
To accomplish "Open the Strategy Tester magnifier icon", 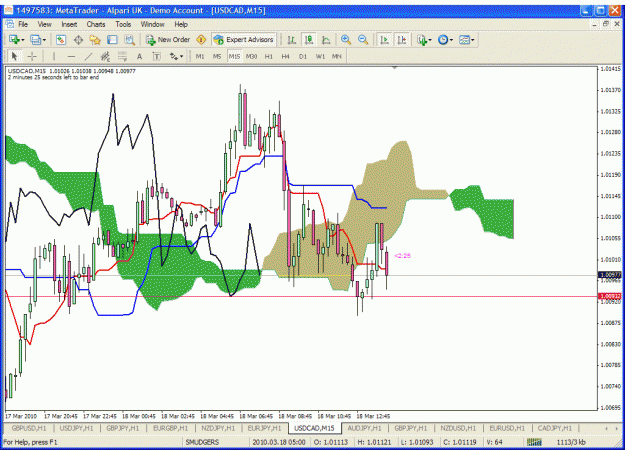I will pyautogui.click(x=130, y=39).
